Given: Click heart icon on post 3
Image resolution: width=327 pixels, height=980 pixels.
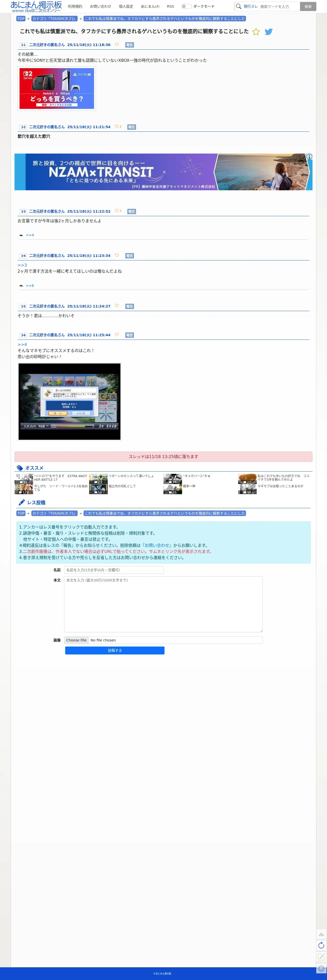Looking at the screenshot, I should point(117,211).
